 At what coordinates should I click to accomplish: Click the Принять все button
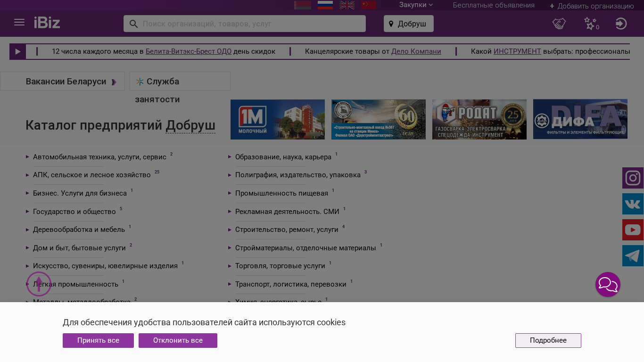click(x=98, y=340)
